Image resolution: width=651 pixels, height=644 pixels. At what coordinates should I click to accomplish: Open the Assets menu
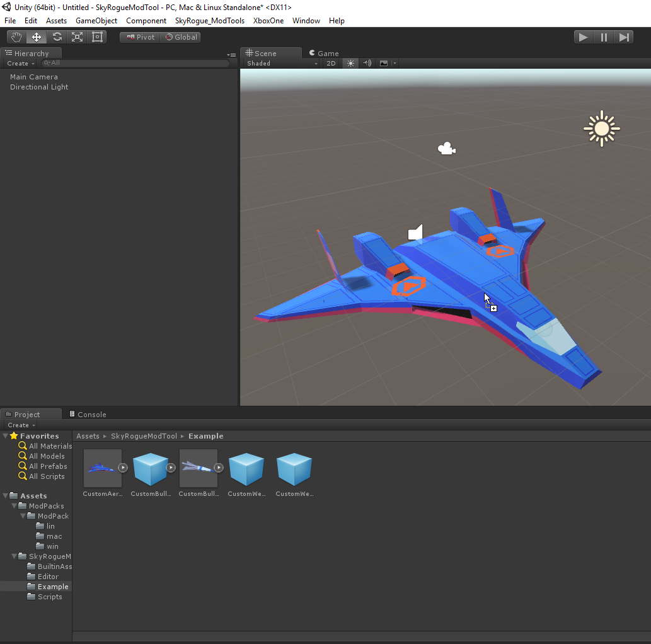click(56, 21)
